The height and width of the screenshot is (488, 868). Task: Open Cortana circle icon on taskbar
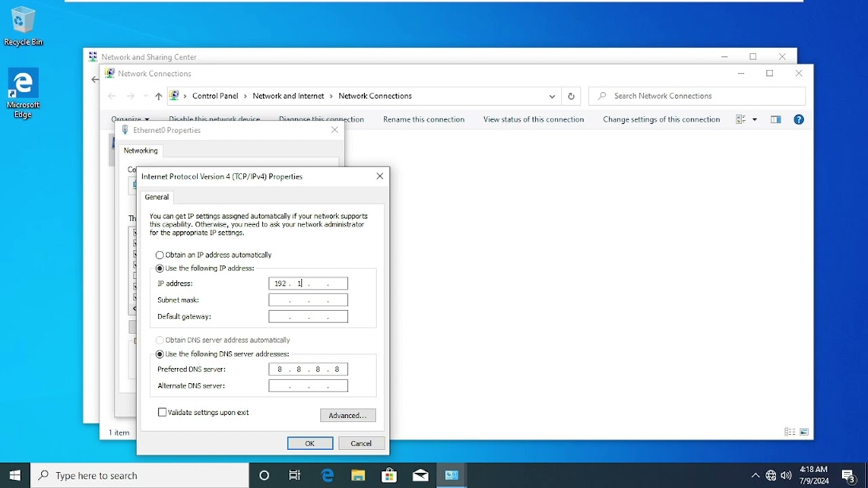264,475
